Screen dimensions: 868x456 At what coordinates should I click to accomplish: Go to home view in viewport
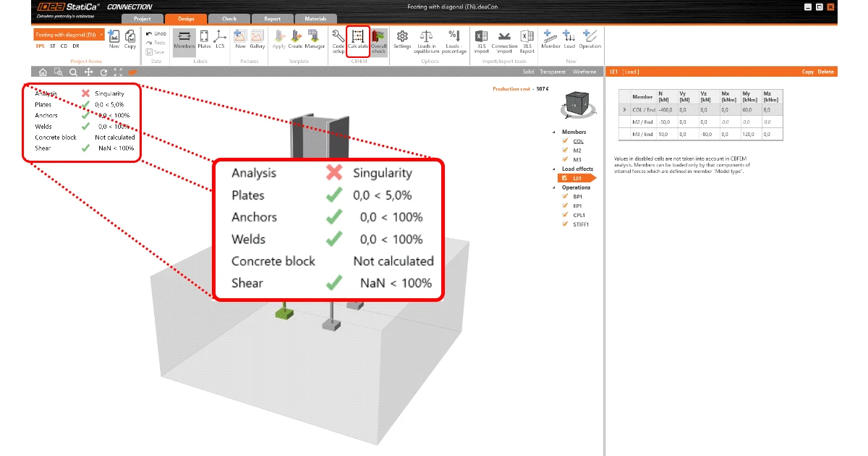click(43, 72)
